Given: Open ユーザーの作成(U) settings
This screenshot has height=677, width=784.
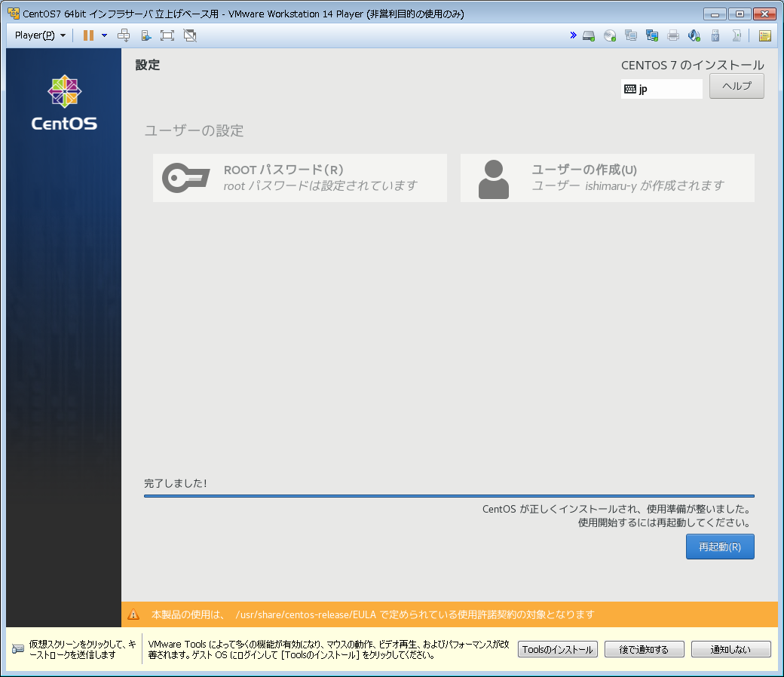Looking at the screenshot, I should point(608,178).
